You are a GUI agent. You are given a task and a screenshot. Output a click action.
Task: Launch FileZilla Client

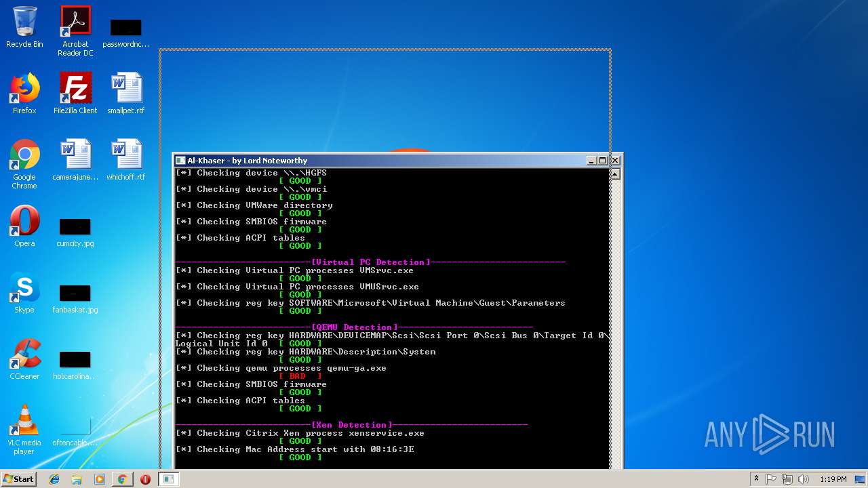click(75, 94)
